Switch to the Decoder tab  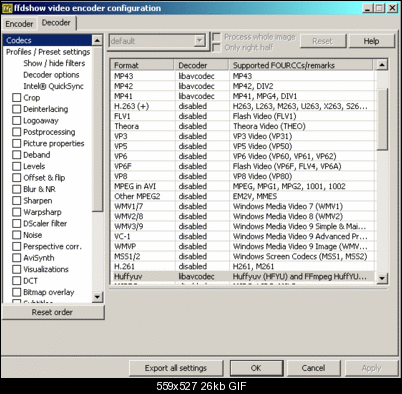point(56,23)
